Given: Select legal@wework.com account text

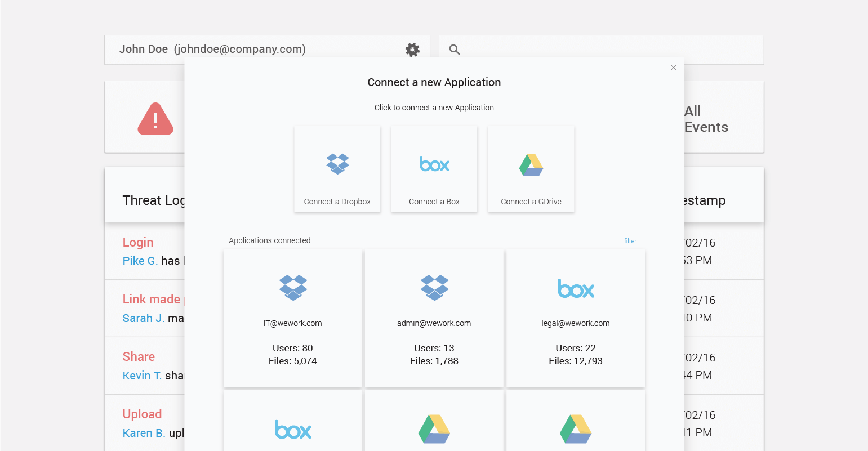Looking at the screenshot, I should pyautogui.click(x=576, y=323).
